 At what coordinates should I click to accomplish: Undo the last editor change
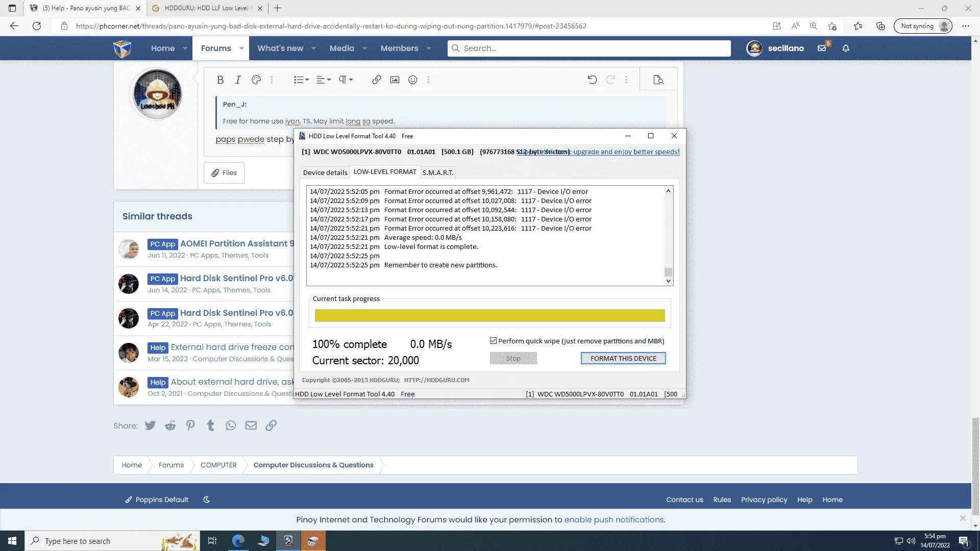coord(592,80)
